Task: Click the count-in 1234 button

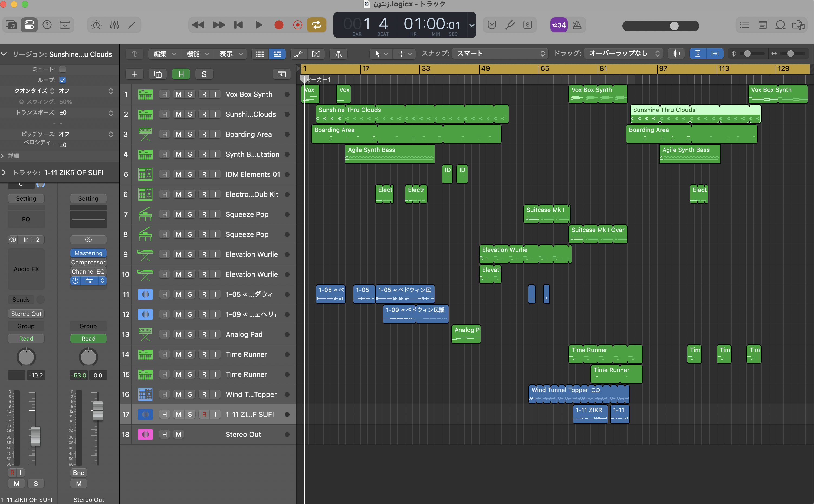Action: 559,25
